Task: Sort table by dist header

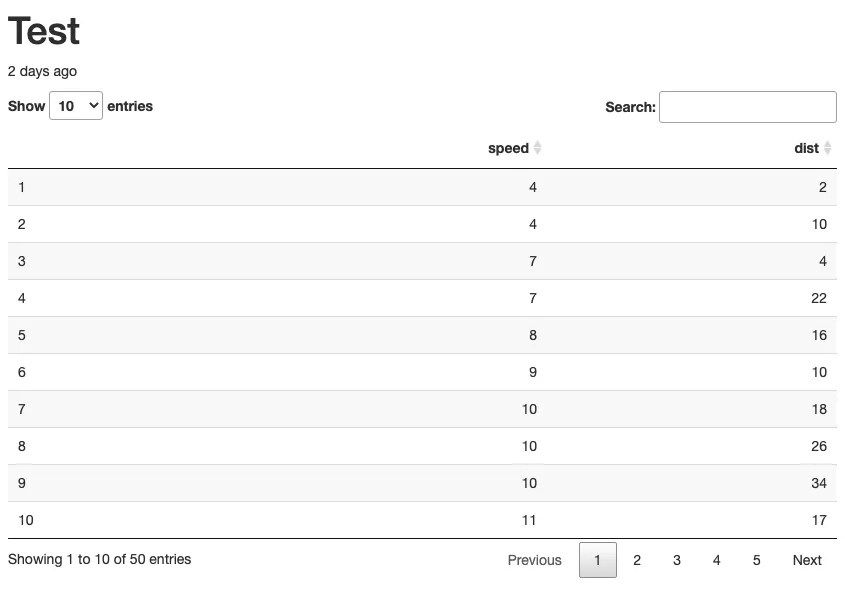Action: click(x=806, y=148)
